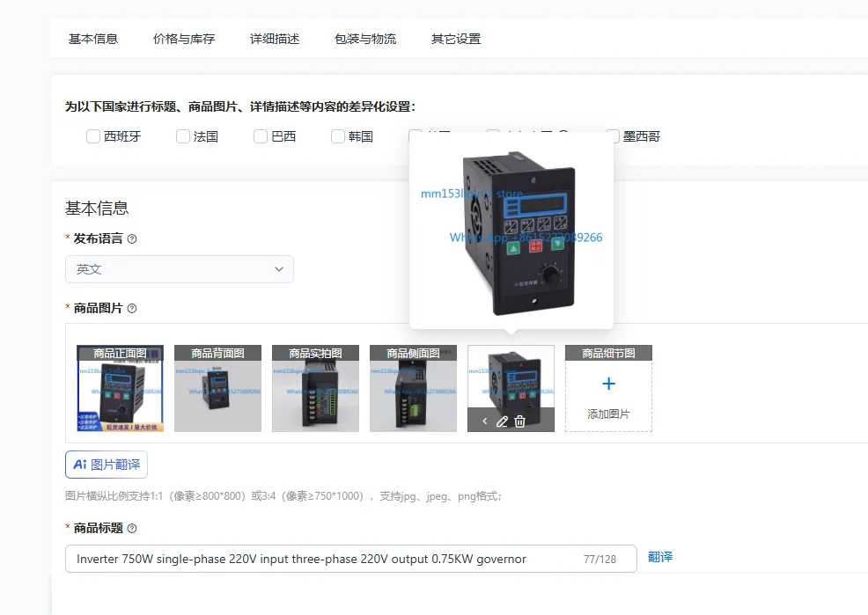Image resolution: width=868 pixels, height=615 pixels.
Task: Delete the fifth image with trash icon
Action: [519, 421]
